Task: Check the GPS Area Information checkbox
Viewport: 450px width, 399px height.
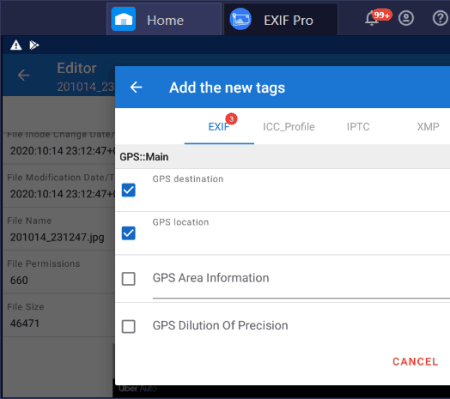Action: click(x=129, y=279)
